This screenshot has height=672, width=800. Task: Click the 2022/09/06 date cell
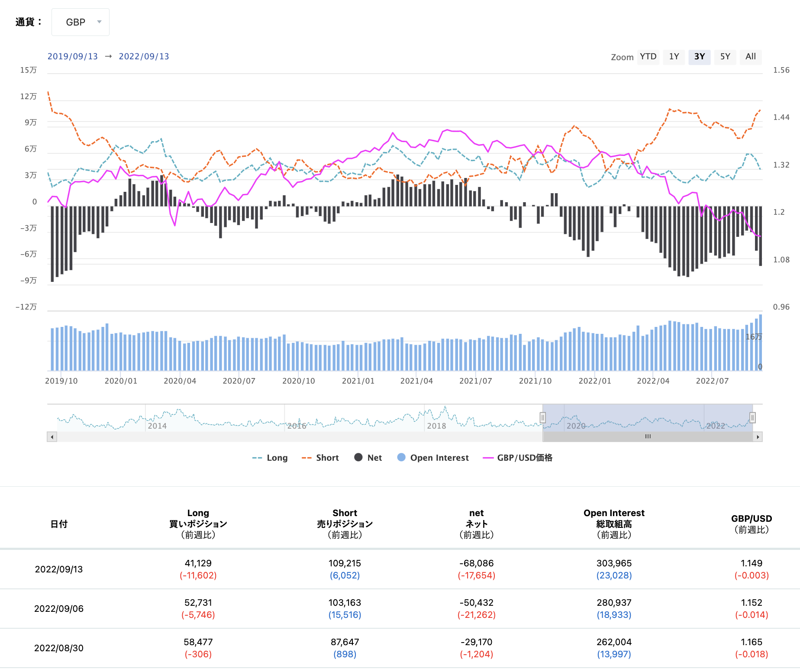[59, 609]
